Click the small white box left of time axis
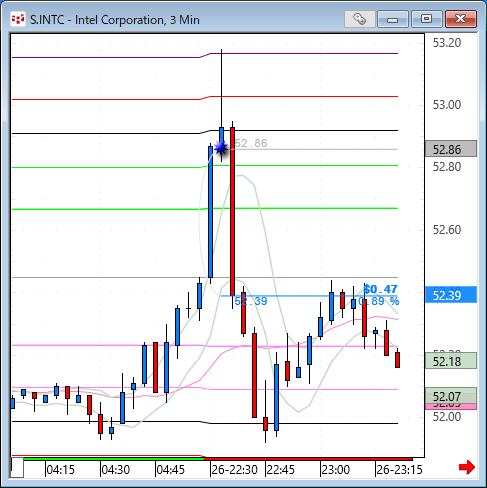This screenshot has width=487, height=488. point(17,468)
